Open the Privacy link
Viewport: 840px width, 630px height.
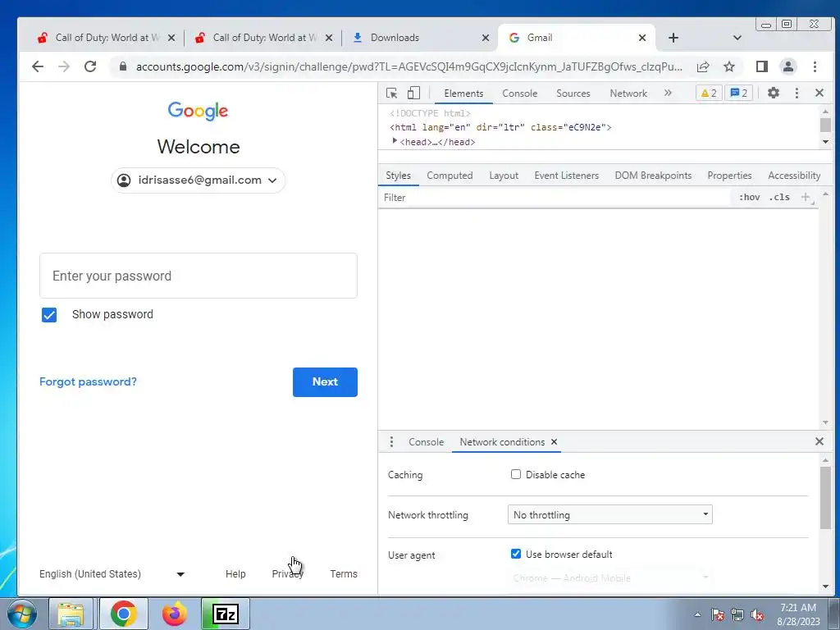coord(288,574)
